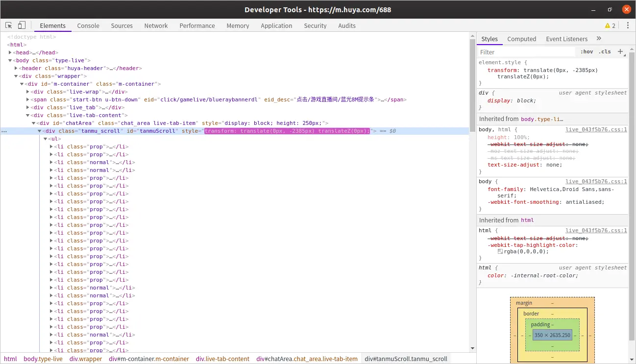Click the text-size-adjust: none declaration
The image size is (636, 364).
coord(524,165)
